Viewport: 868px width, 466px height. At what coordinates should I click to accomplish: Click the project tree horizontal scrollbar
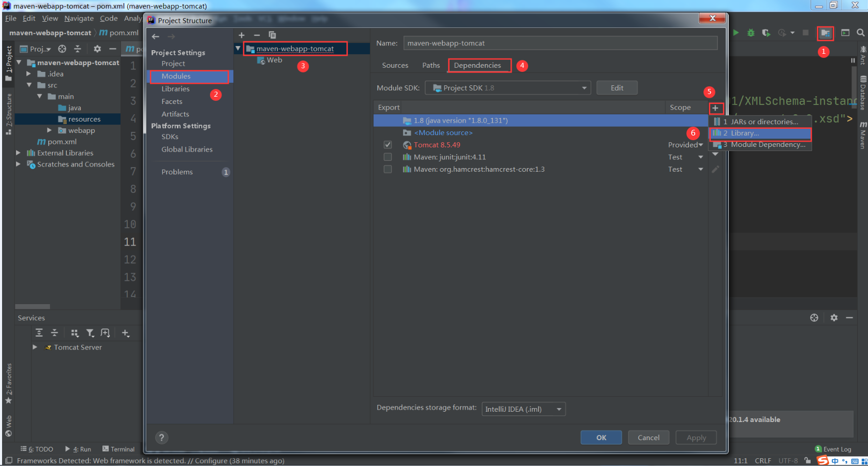pos(33,307)
